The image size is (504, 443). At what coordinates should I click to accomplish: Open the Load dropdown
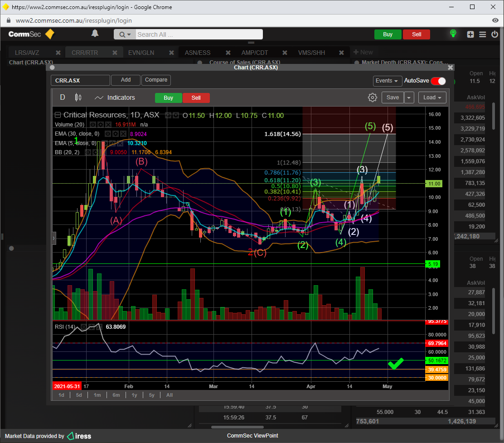[x=432, y=97]
